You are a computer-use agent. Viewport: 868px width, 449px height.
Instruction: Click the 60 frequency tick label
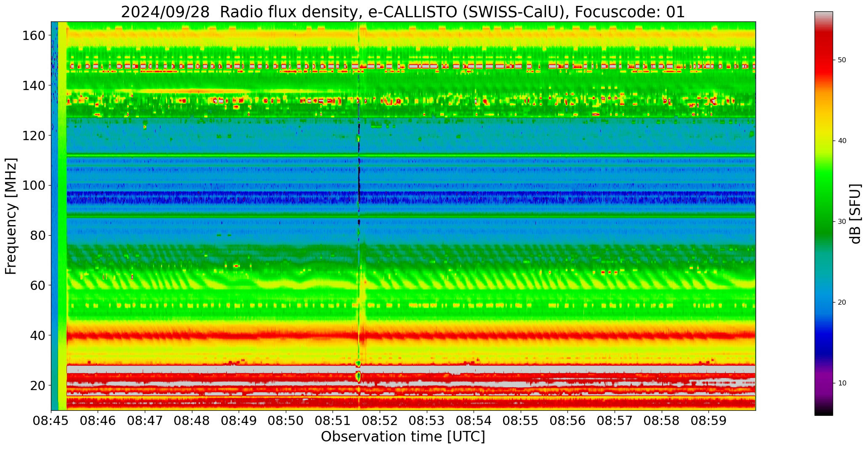click(x=37, y=285)
